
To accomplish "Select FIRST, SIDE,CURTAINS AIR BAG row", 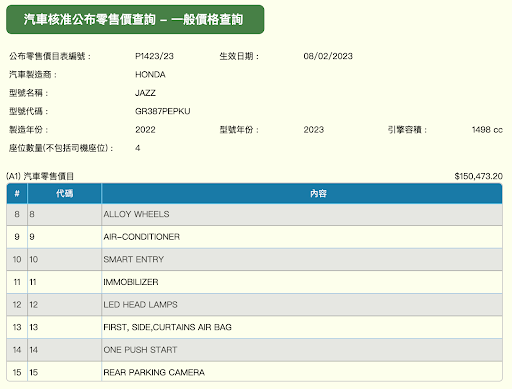I will click(x=254, y=327).
